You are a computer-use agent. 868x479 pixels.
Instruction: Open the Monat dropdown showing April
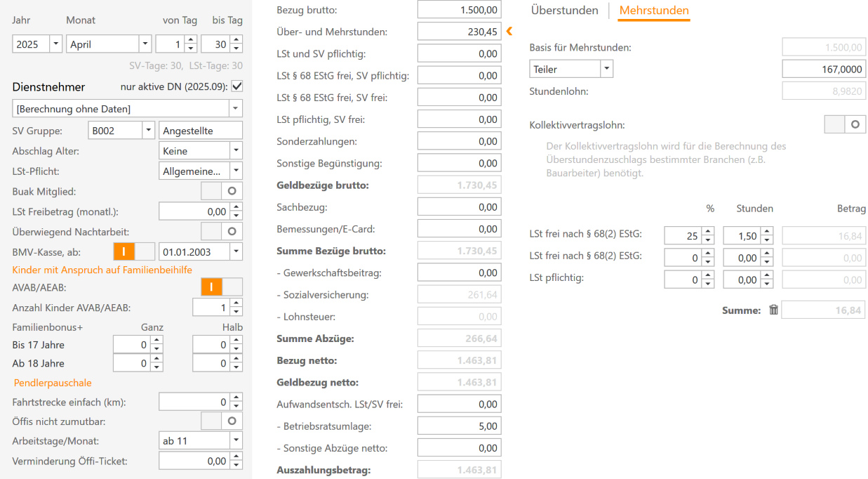145,44
